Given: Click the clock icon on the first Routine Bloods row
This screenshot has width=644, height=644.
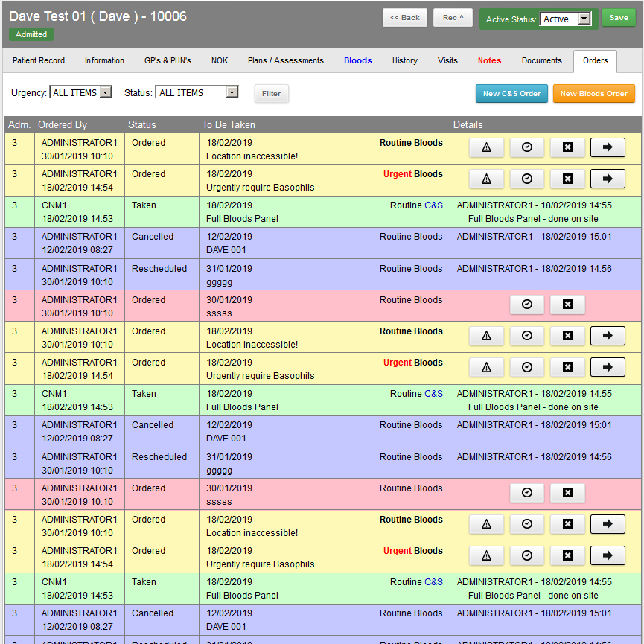Looking at the screenshot, I should 527,147.
